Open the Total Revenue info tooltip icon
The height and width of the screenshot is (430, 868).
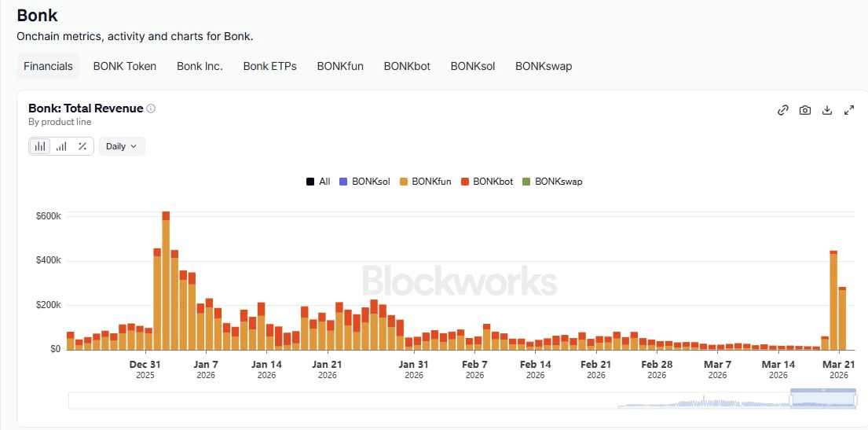pos(151,108)
